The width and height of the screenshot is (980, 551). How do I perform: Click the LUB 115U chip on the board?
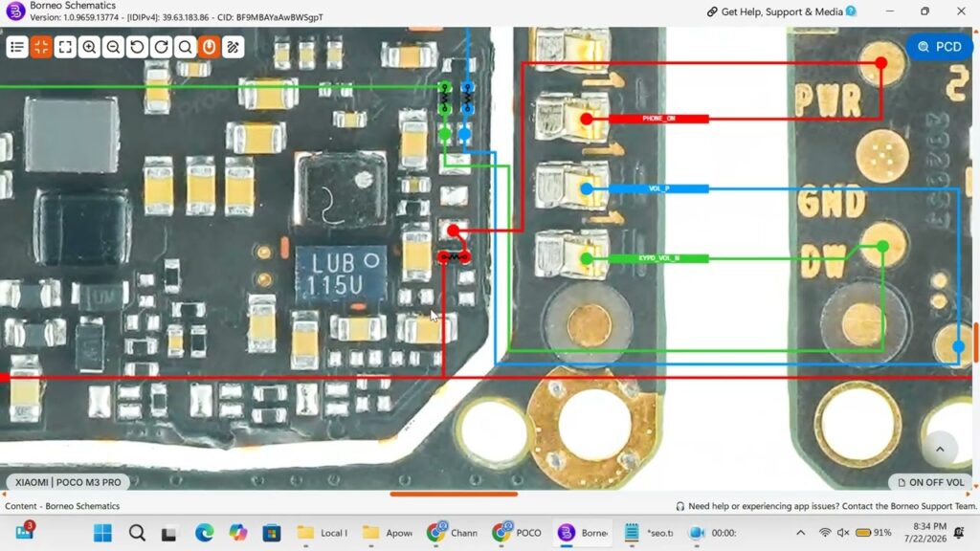point(342,274)
